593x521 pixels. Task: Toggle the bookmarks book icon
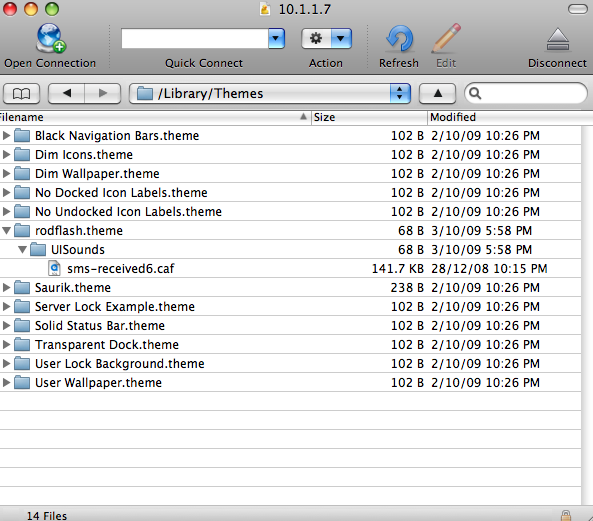(22, 93)
